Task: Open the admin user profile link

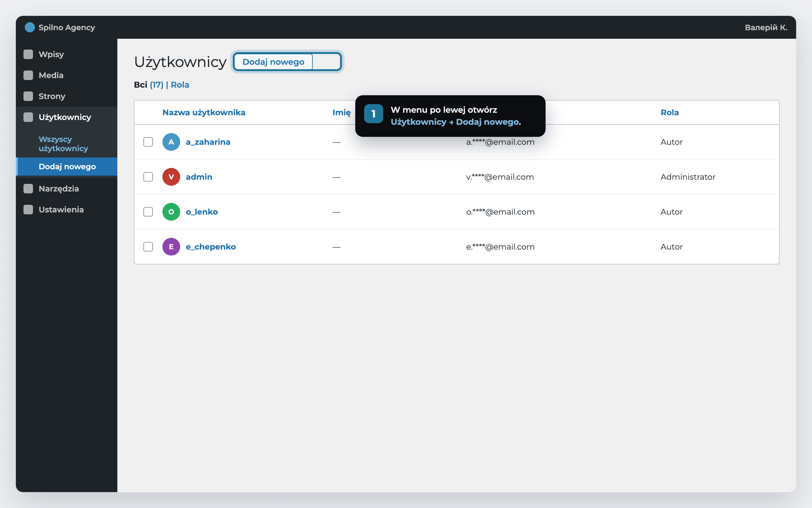Action: [x=199, y=177]
